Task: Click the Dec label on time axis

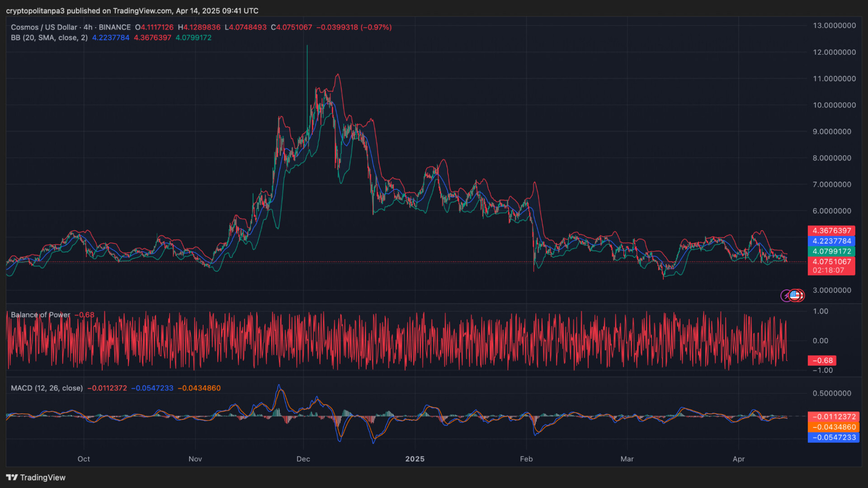Action: (303, 459)
